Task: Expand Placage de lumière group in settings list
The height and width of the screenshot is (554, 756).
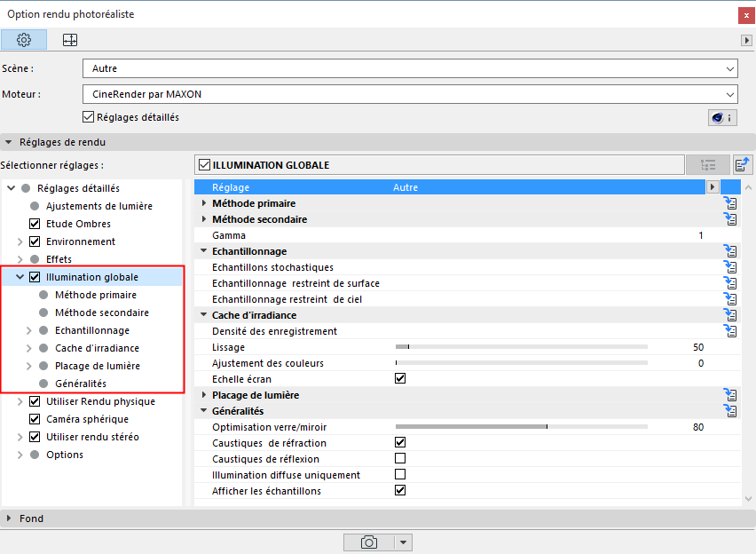Action: click(203, 395)
